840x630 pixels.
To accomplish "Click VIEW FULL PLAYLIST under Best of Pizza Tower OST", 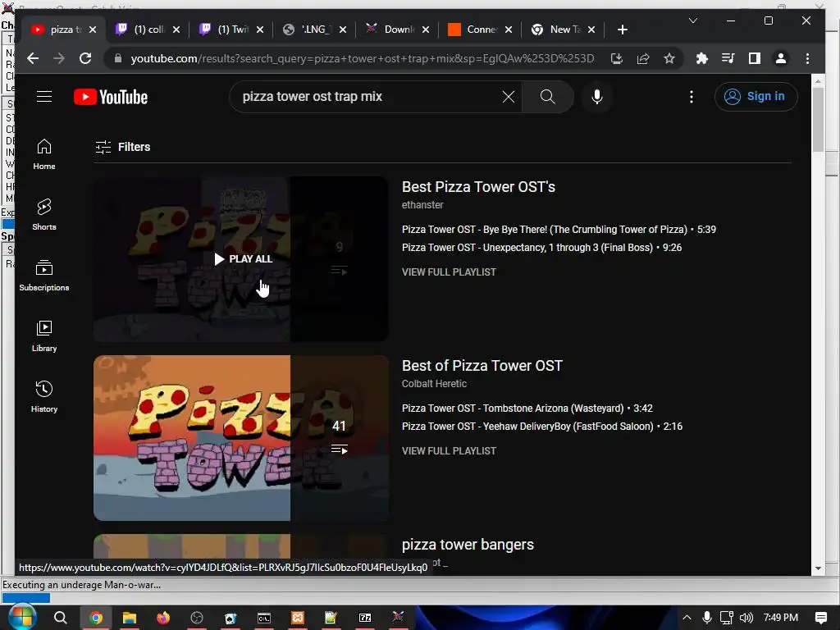I will (x=449, y=451).
